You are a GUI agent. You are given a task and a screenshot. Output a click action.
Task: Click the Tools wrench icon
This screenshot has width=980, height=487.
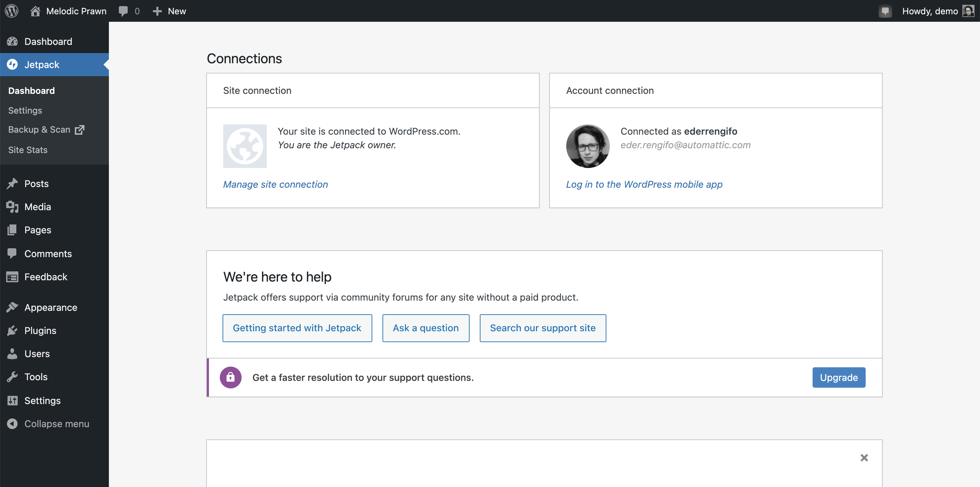pyautogui.click(x=12, y=376)
